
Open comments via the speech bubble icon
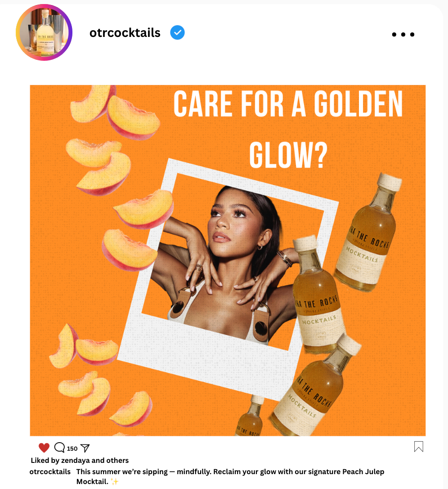[x=59, y=447]
